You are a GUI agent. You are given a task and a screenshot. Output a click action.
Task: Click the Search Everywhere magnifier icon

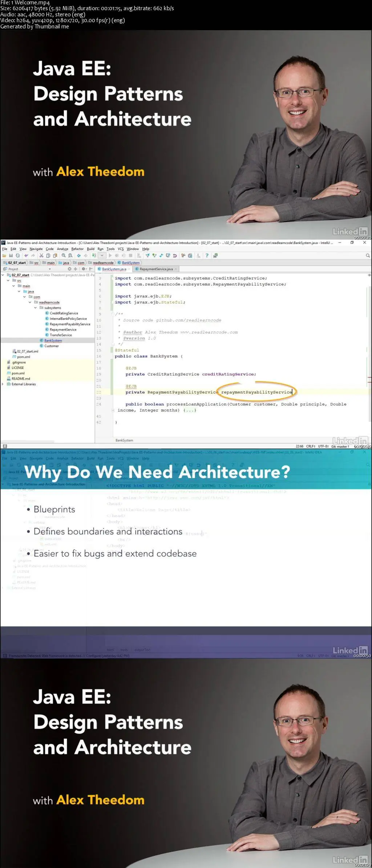368,255
